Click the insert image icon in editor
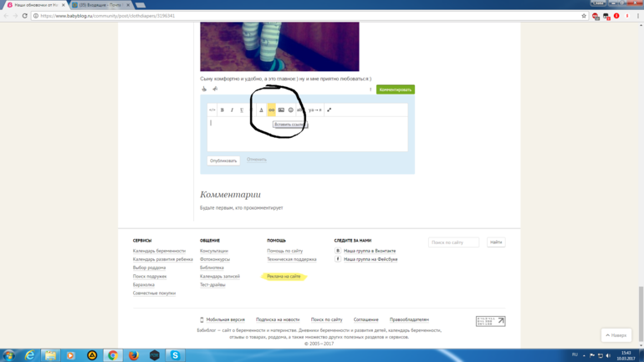644x362 pixels. [281, 110]
